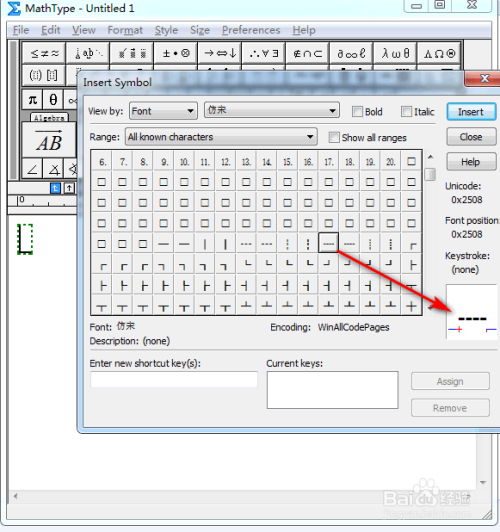
Task: Open the Range All known characters dropdown
Action: point(221,137)
